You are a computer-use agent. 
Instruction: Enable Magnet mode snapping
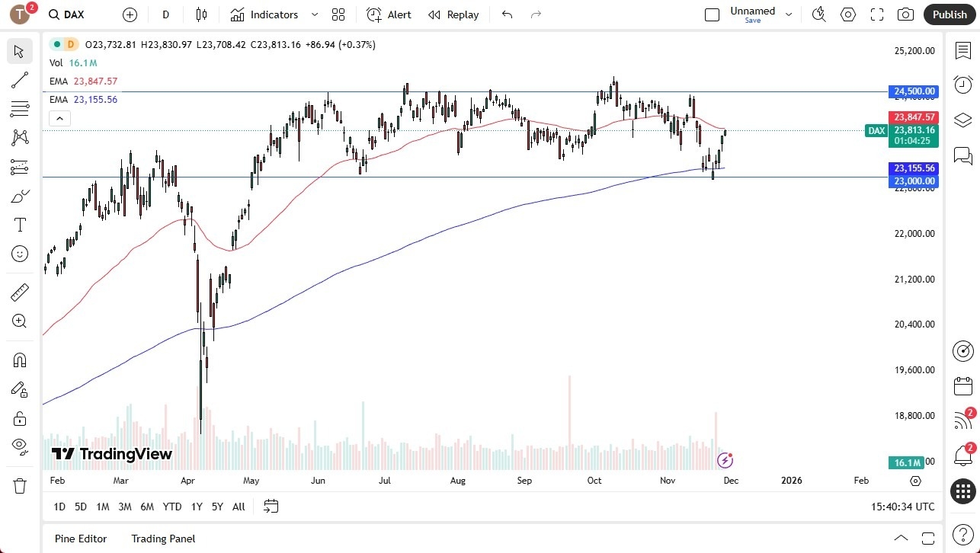[x=19, y=360]
